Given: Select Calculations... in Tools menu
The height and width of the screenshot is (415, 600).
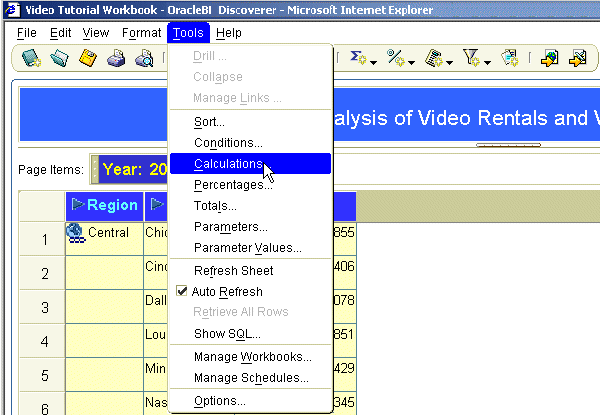Looking at the screenshot, I should coord(250,164).
